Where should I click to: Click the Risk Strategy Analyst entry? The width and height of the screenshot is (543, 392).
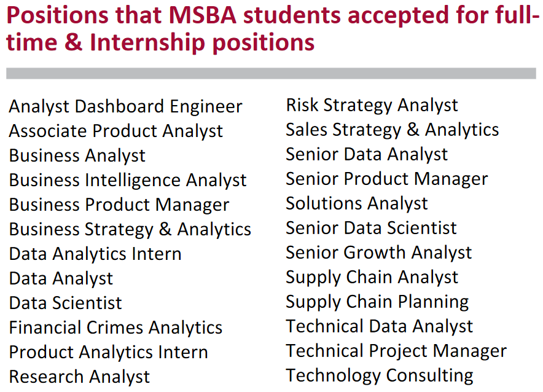(x=372, y=105)
